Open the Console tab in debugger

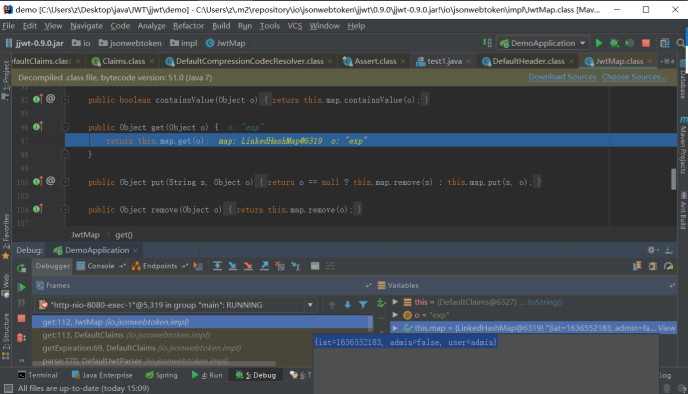tap(101, 266)
